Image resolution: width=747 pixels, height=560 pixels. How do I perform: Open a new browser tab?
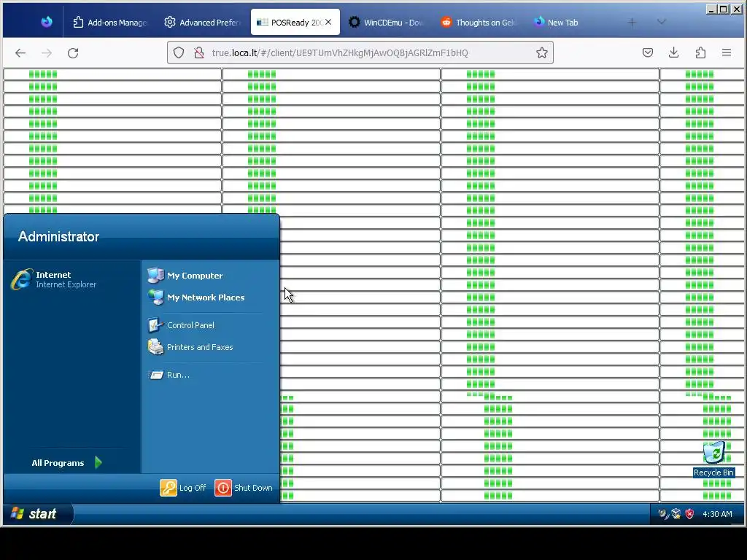click(632, 22)
